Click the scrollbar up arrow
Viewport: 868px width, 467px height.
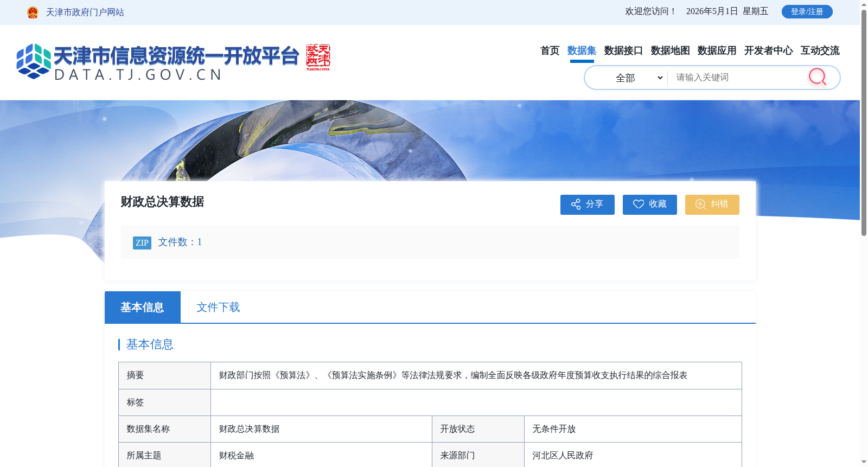pos(864,4)
